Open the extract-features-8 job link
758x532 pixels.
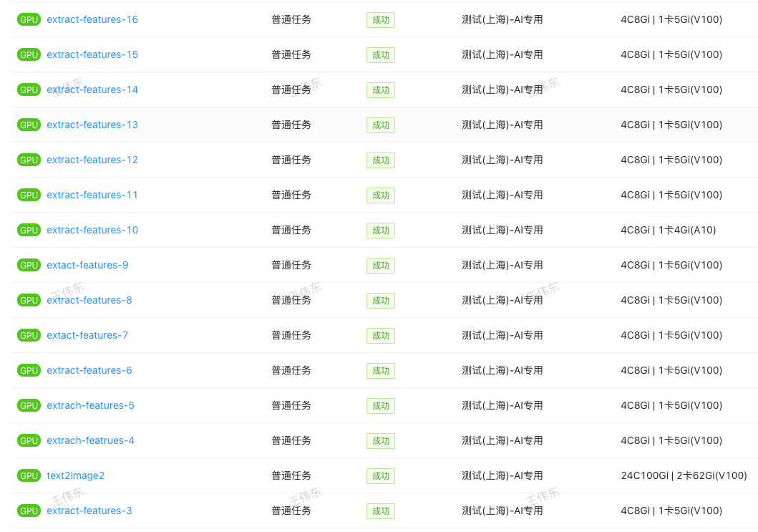pos(89,301)
